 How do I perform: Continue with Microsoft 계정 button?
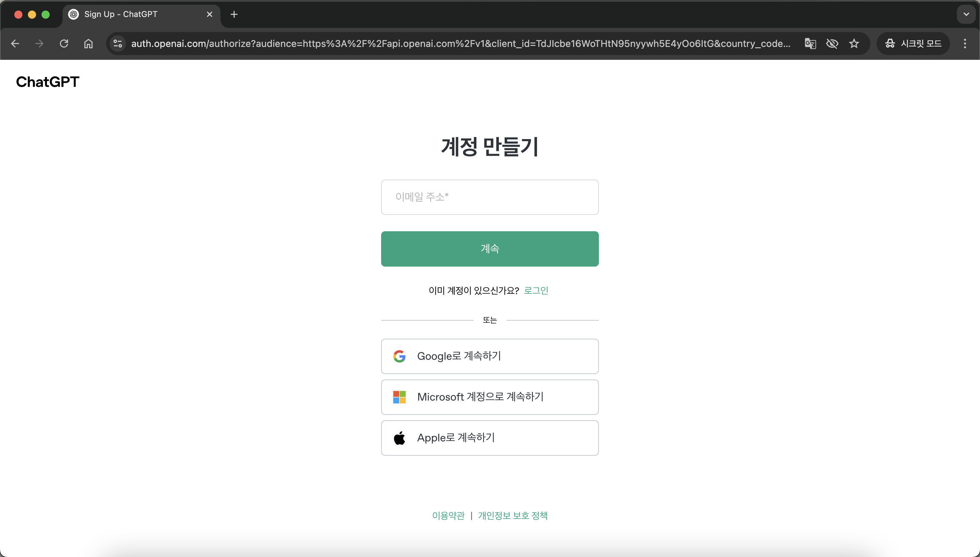click(490, 397)
